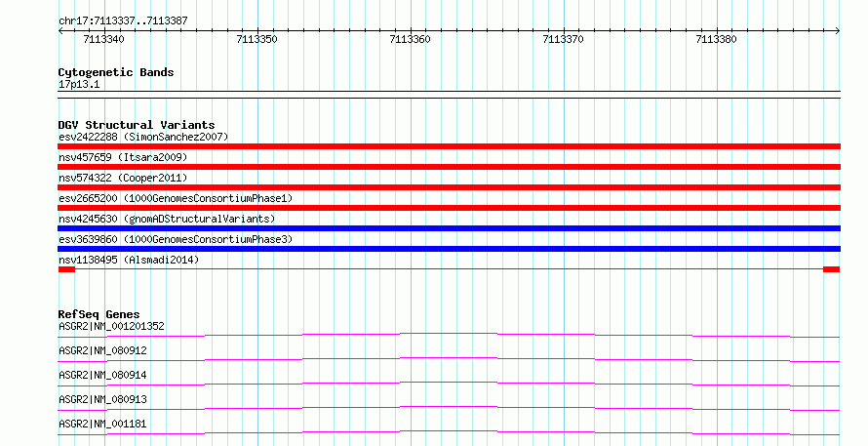Viewport: 868px width, 446px height.
Task: Click the right arrow on the ruler
Action: click(837, 31)
